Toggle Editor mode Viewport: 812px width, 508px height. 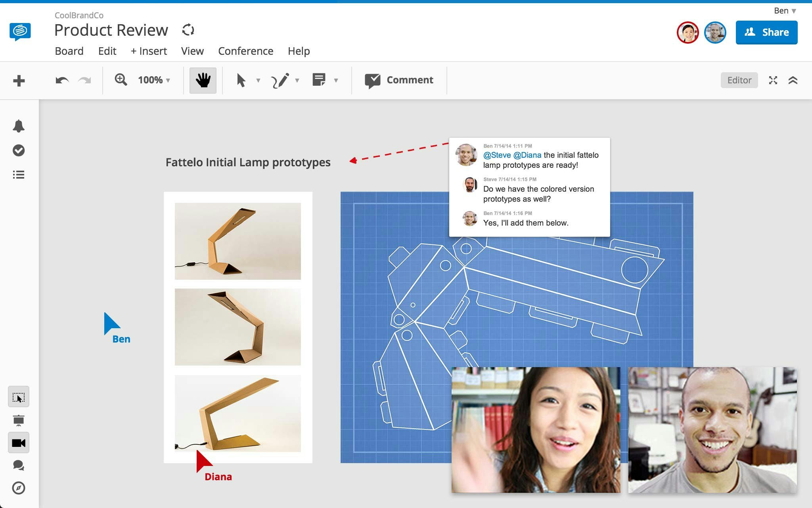click(x=739, y=80)
